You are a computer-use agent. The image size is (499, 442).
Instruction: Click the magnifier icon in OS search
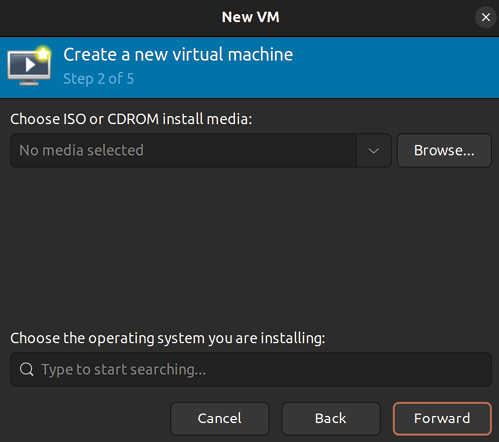[26, 369]
